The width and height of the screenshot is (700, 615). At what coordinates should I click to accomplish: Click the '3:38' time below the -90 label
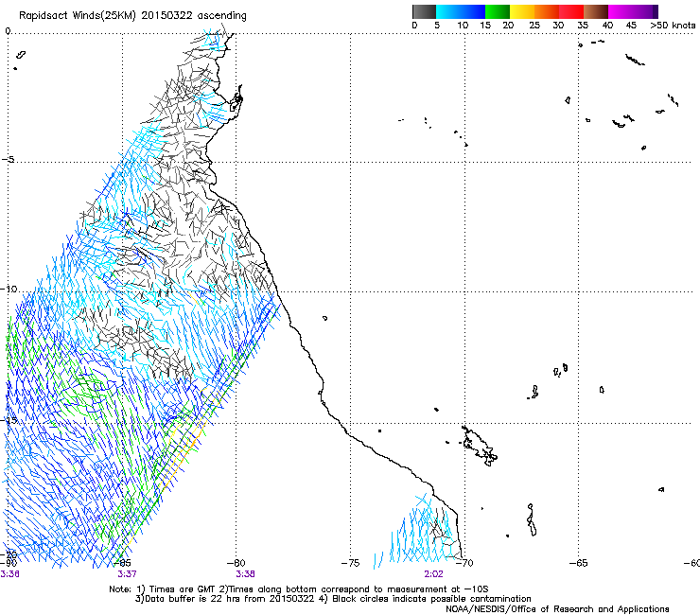click(9, 573)
